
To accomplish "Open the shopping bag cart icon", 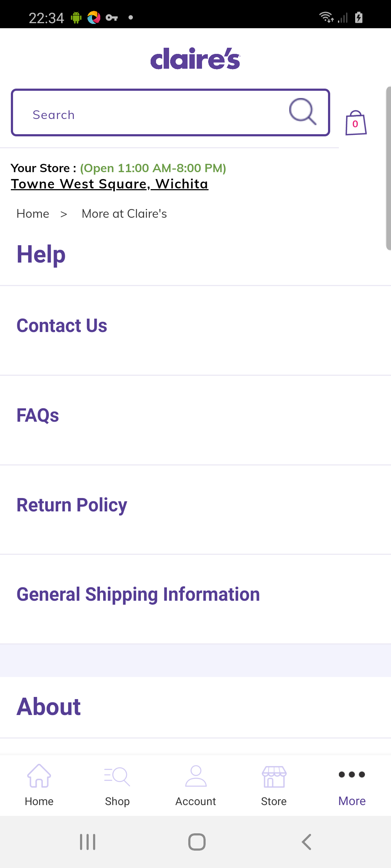I will click(x=356, y=123).
